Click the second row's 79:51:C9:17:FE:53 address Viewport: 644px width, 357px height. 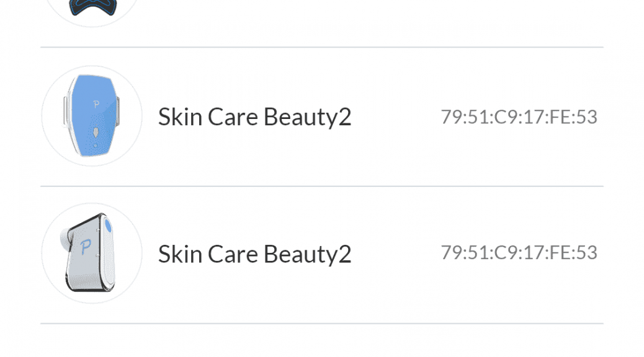tap(519, 253)
